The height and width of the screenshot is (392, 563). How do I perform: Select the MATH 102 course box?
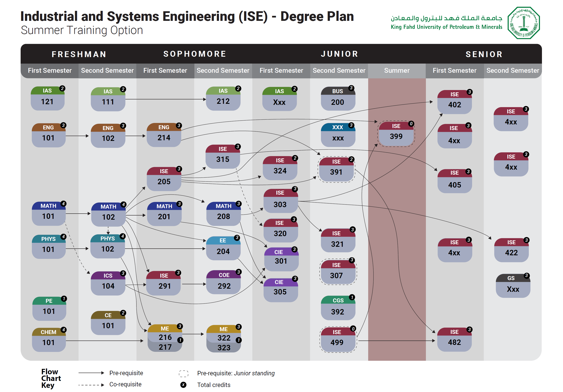click(108, 214)
